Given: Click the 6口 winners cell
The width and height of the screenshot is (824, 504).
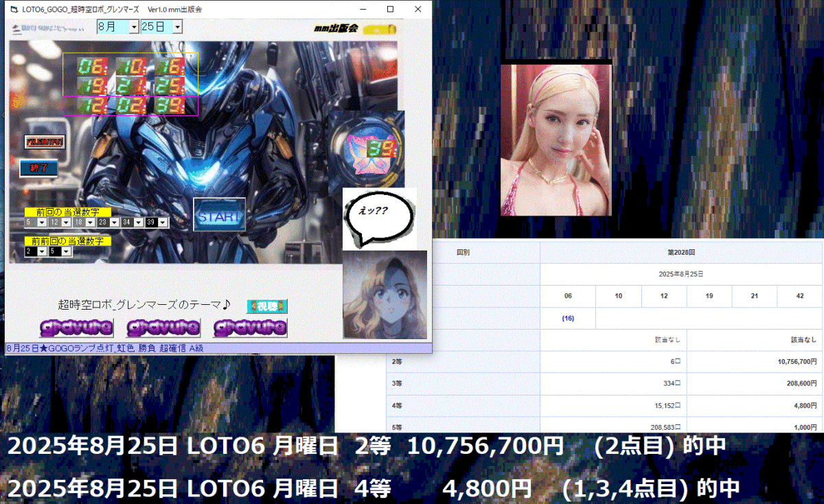Looking at the screenshot, I should pyautogui.click(x=613, y=361).
